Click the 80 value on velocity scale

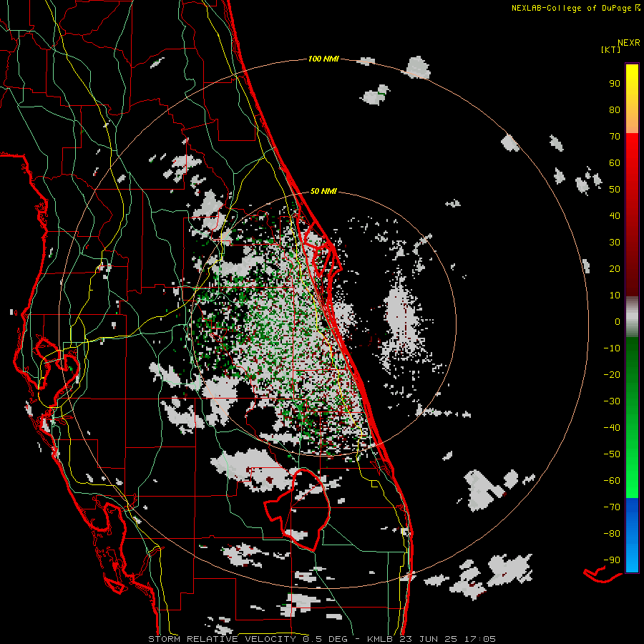coord(615,110)
